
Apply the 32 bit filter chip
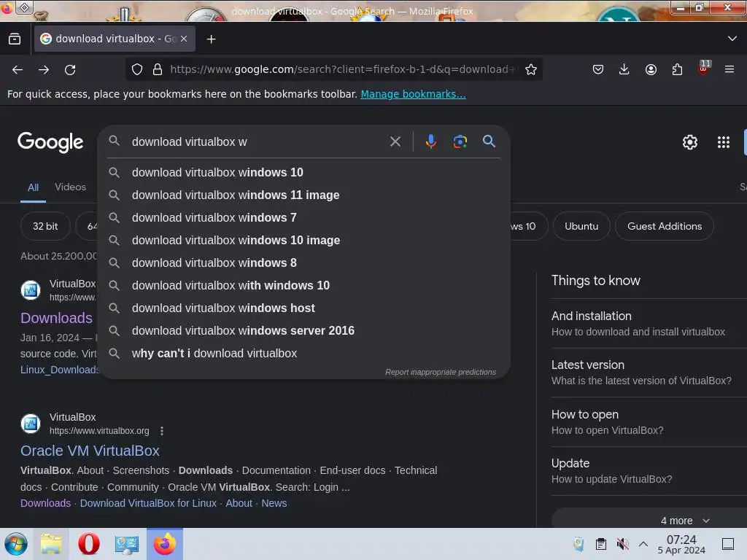45,226
